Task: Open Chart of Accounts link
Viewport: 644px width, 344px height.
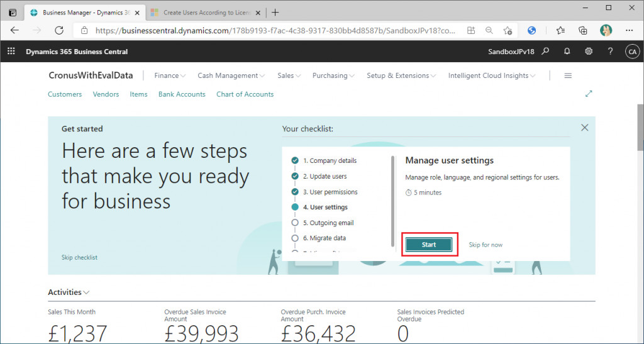Action: point(245,94)
